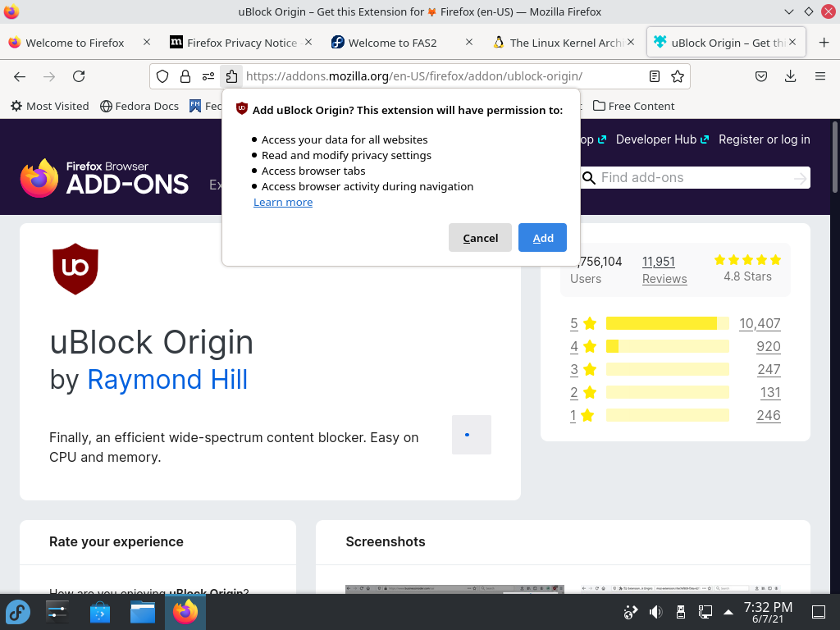The height and width of the screenshot is (630, 840).
Task: Open the network tray icon
Action: click(x=705, y=612)
